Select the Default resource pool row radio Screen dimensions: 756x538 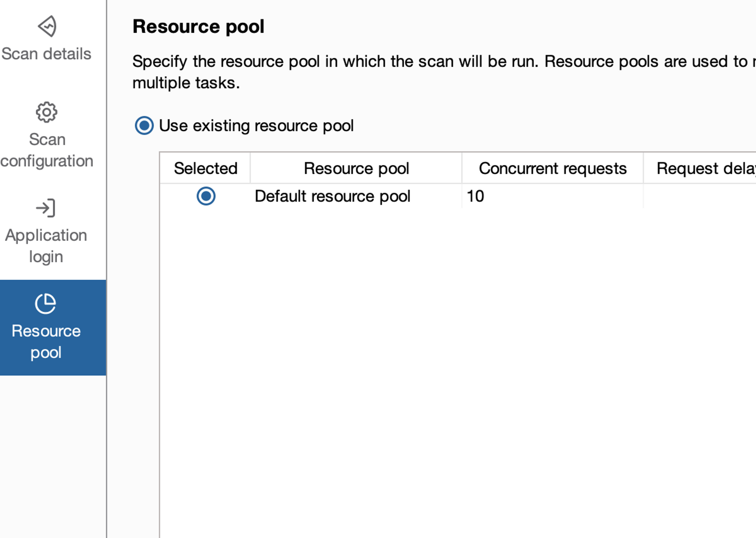pyautogui.click(x=206, y=196)
